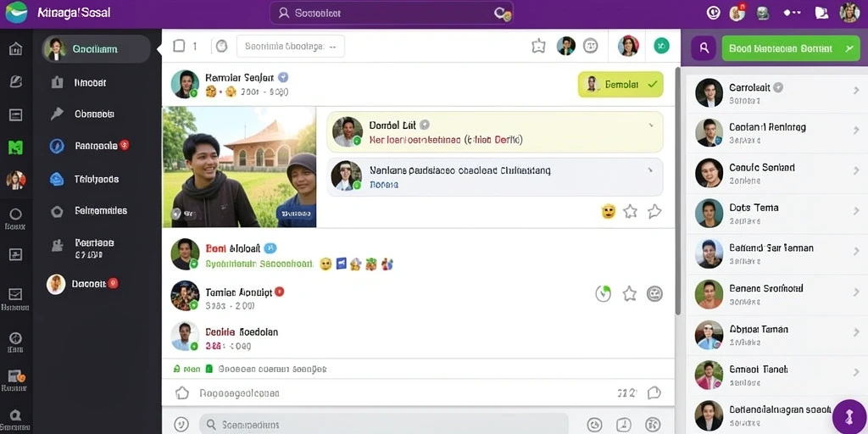Star the Tamian Aloruigt conversation

click(630, 293)
